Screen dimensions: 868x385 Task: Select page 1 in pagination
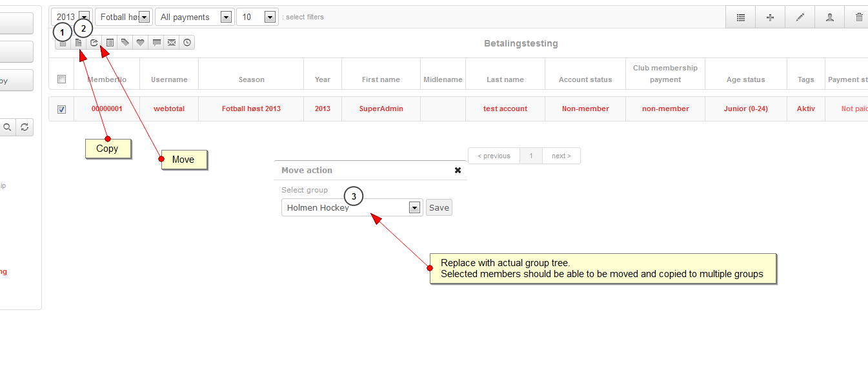[x=531, y=156]
